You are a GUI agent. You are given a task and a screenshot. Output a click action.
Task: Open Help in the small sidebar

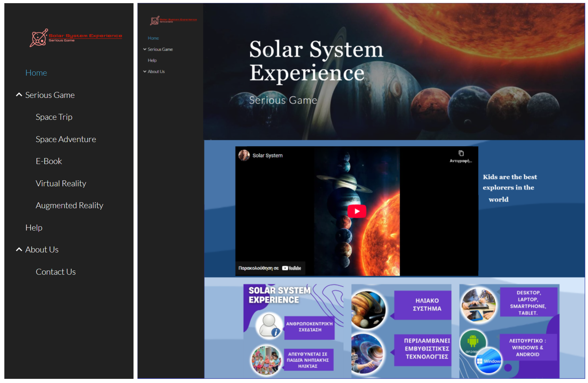[x=152, y=61]
